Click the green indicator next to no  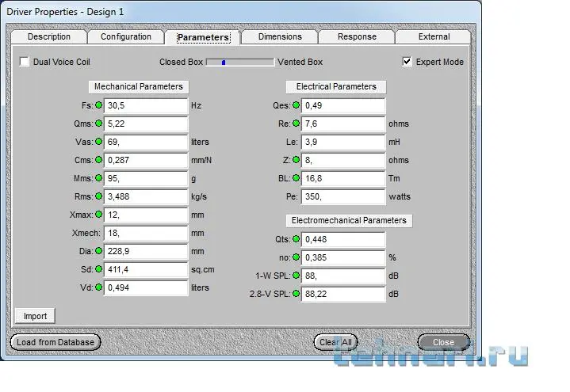(x=296, y=257)
